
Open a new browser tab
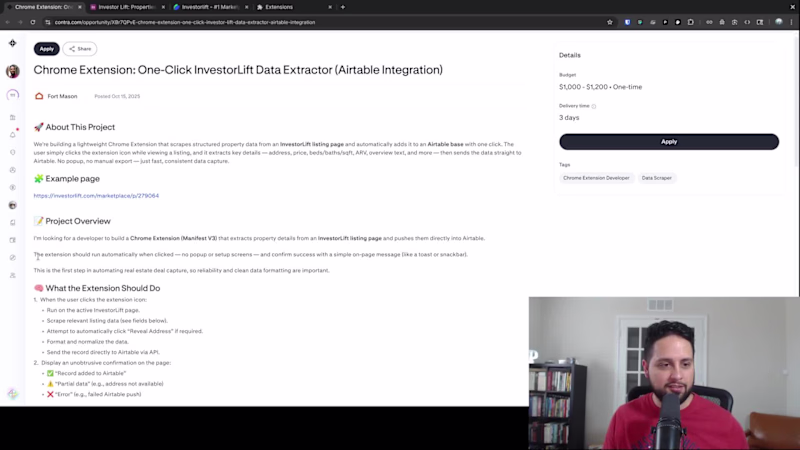(343, 7)
